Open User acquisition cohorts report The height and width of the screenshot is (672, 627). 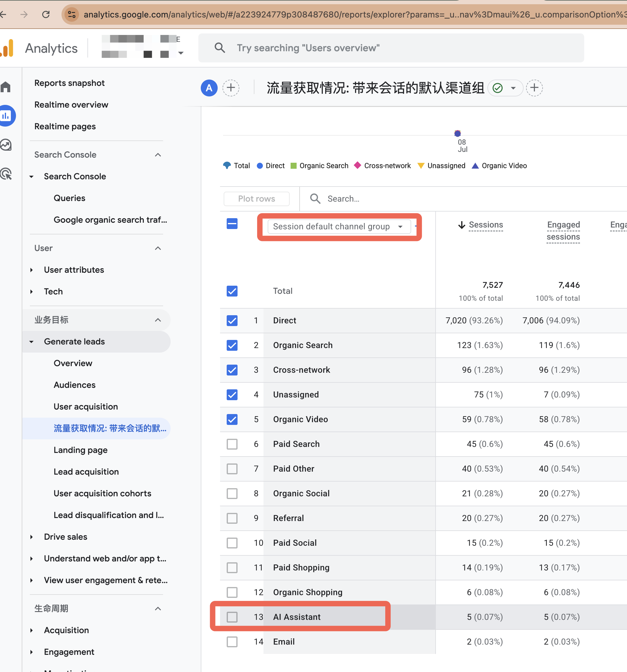tap(102, 493)
